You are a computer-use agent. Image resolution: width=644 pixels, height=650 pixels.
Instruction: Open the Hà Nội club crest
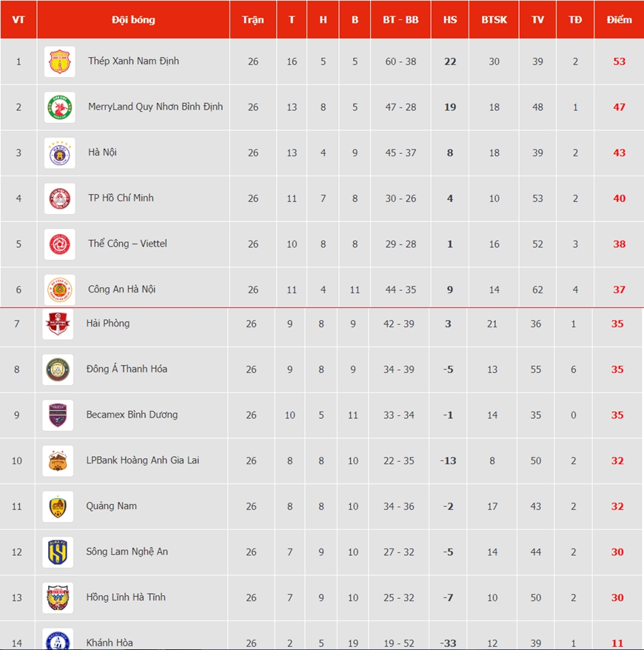(x=60, y=153)
